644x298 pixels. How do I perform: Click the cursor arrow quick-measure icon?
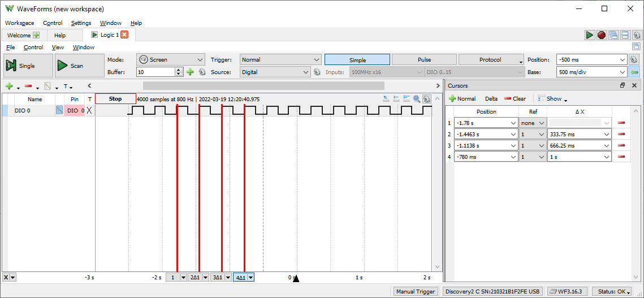pyautogui.click(x=386, y=98)
